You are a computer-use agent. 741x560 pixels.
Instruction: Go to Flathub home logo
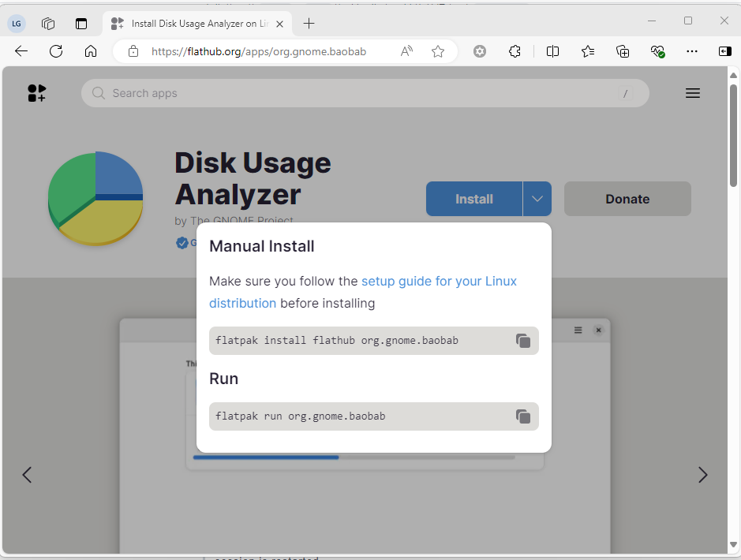pos(37,93)
